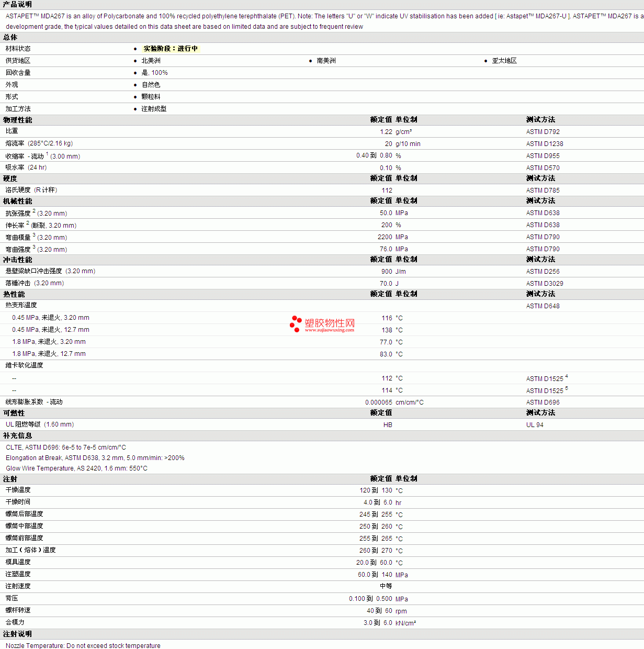Click the 弯曲强度 value 76.0
This screenshot has height=649, width=644.
386,249
